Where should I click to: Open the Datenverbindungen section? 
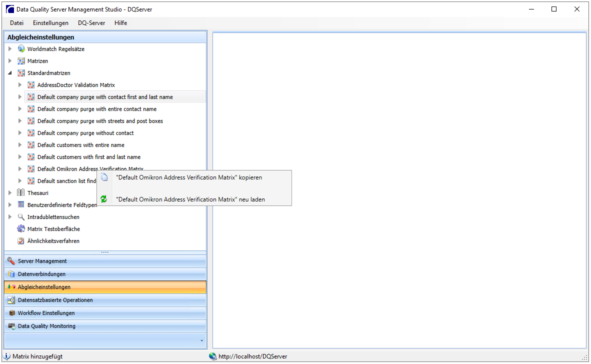(105, 274)
